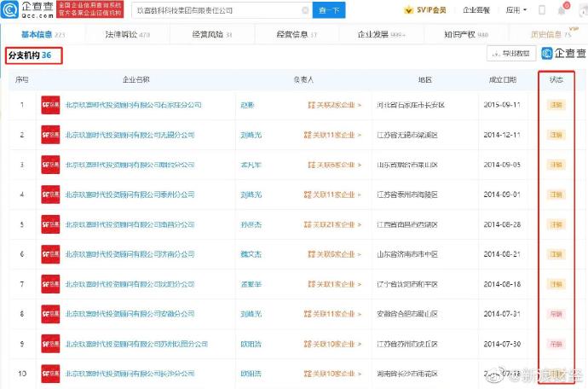Viewport: 588px width, 389px height.
Task: Clear the company search box text
Action: pos(305,10)
